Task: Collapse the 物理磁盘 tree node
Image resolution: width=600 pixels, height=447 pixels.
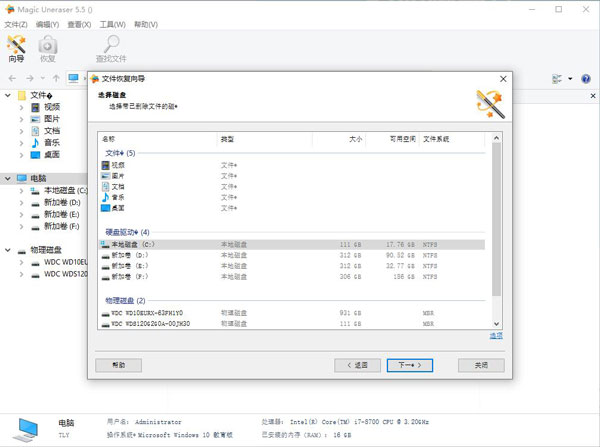Action: [8, 250]
